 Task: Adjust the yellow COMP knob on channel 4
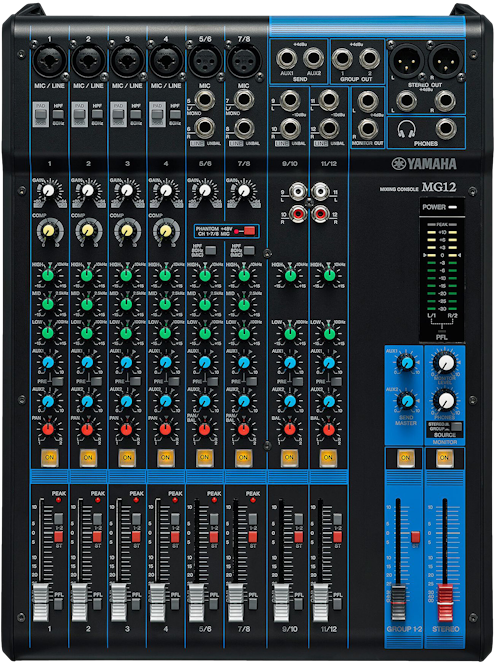pyautogui.click(x=166, y=230)
